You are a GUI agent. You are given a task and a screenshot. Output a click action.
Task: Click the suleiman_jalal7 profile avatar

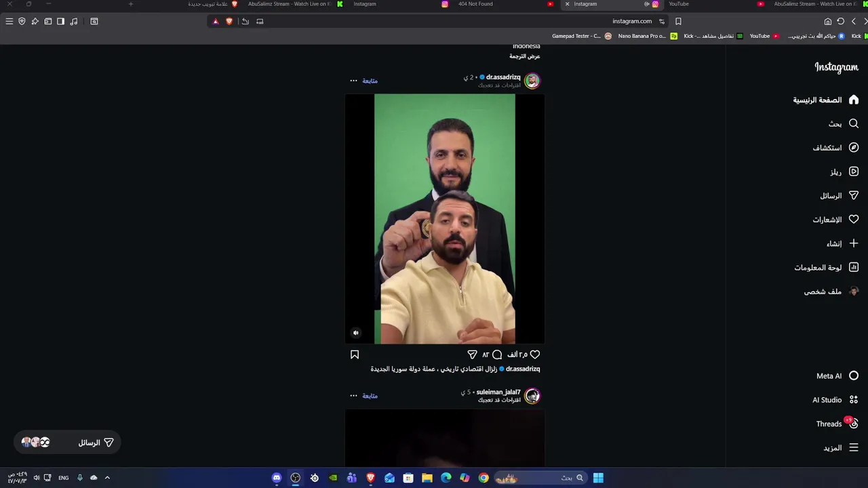[532, 396]
